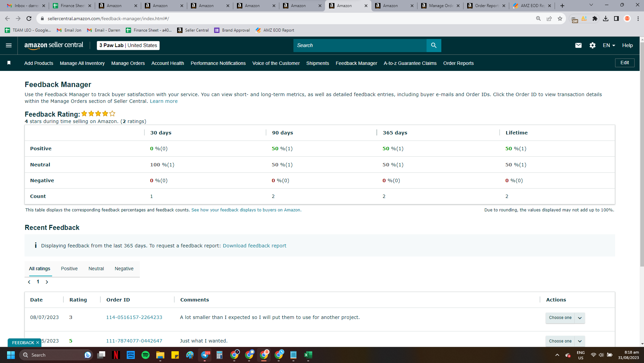644x363 pixels.
Task: Click the search magnifier button
Action: coord(434,45)
